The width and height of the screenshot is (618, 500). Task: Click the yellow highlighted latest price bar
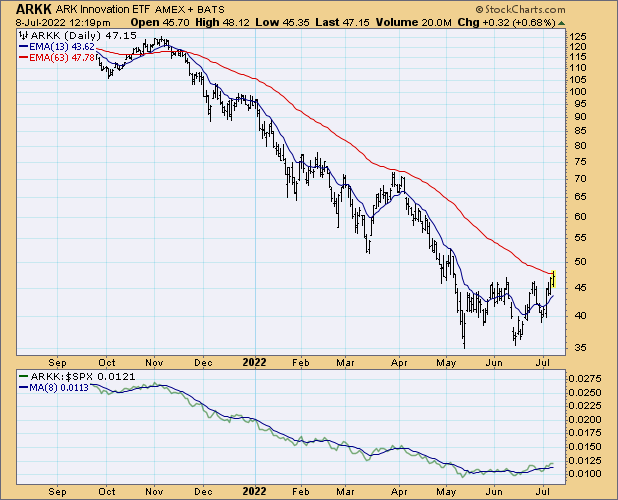click(x=553, y=278)
